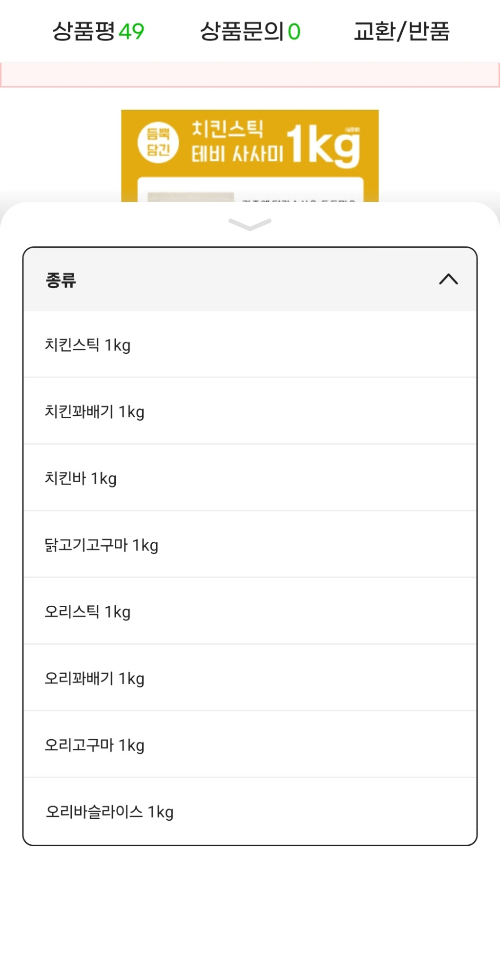
Task: Tap the white card inside the yellow banner
Action: [x=250, y=191]
